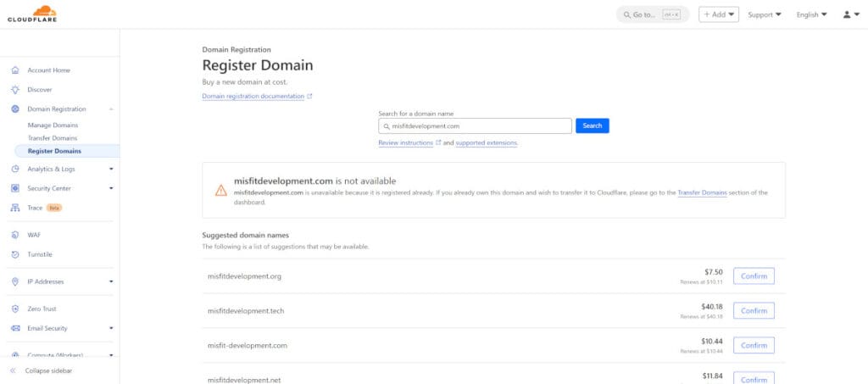
Task: Click the Turnstile icon
Action: click(x=15, y=254)
